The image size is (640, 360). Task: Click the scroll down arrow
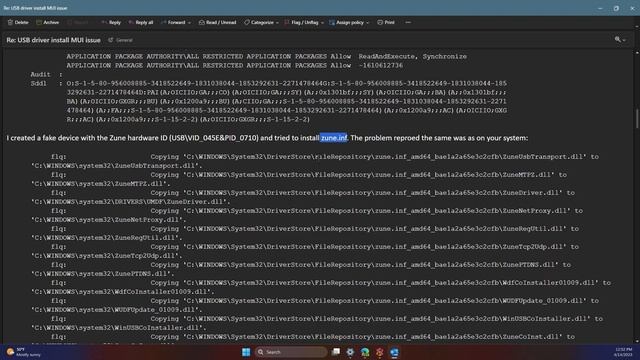637,341
